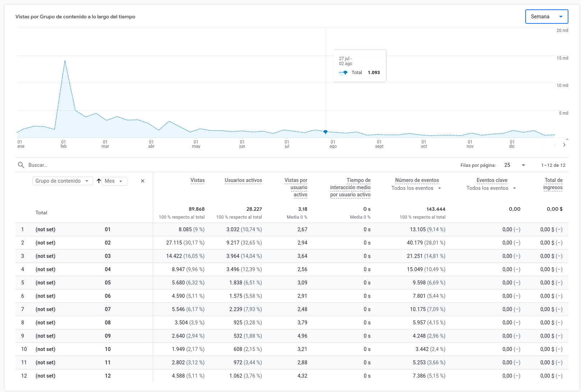Expand the Mes dimension dropdown
Viewport: 581px width, 392px height.
point(114,181)
